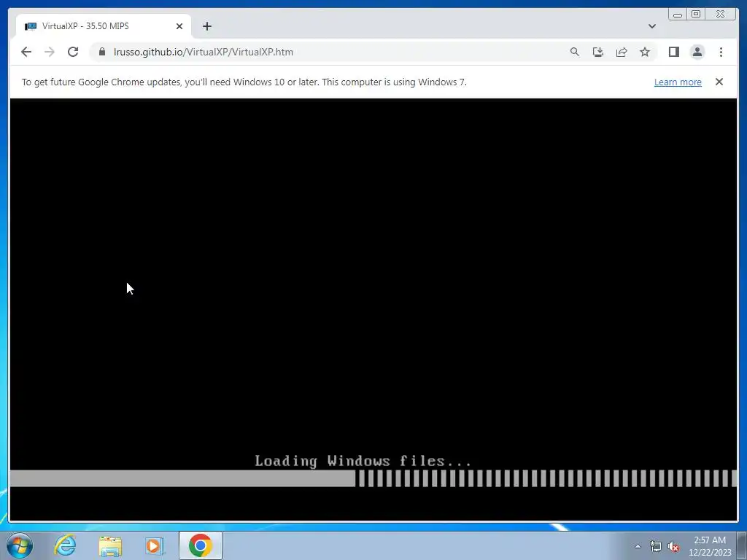Go back to the previous page
The width and height of the screenshot is (747, 560).
tap(26, 52)
